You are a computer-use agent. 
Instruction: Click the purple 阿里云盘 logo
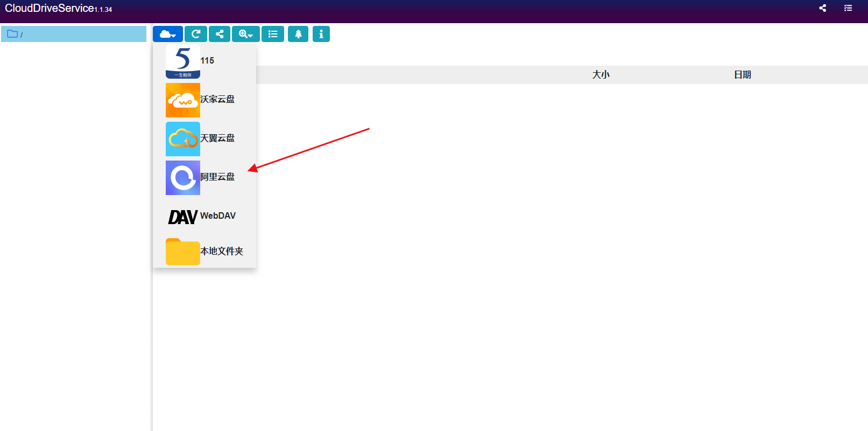click(183, 178)
